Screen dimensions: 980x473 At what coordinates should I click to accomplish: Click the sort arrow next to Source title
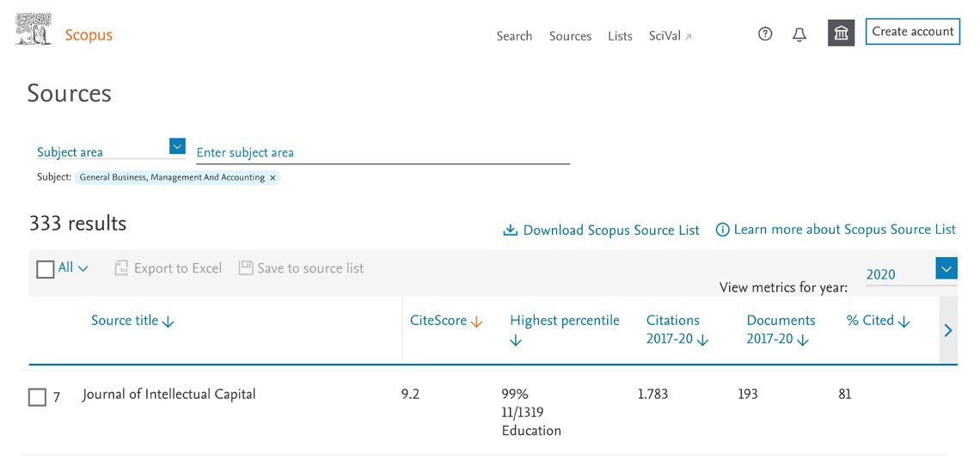168,322
